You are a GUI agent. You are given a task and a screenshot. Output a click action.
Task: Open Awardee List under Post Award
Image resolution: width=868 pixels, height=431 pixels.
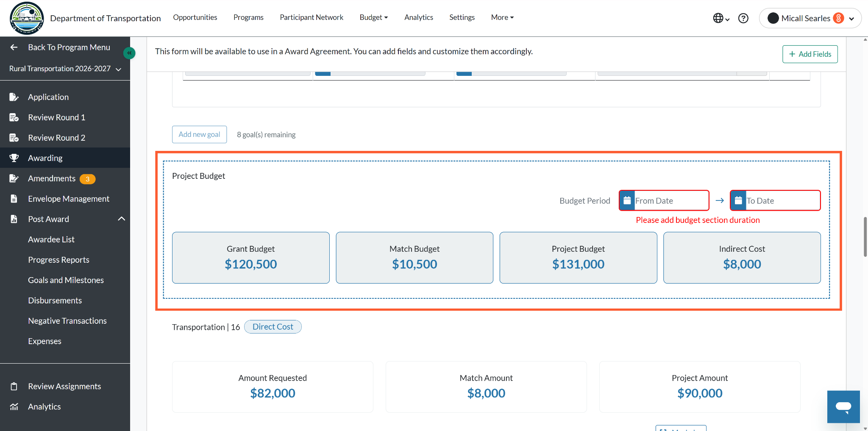pos(51,239)
